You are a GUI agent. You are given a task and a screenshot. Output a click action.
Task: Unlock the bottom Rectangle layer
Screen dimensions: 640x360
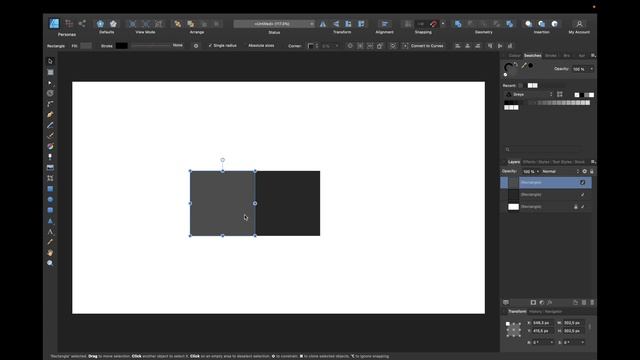(576, 207)
